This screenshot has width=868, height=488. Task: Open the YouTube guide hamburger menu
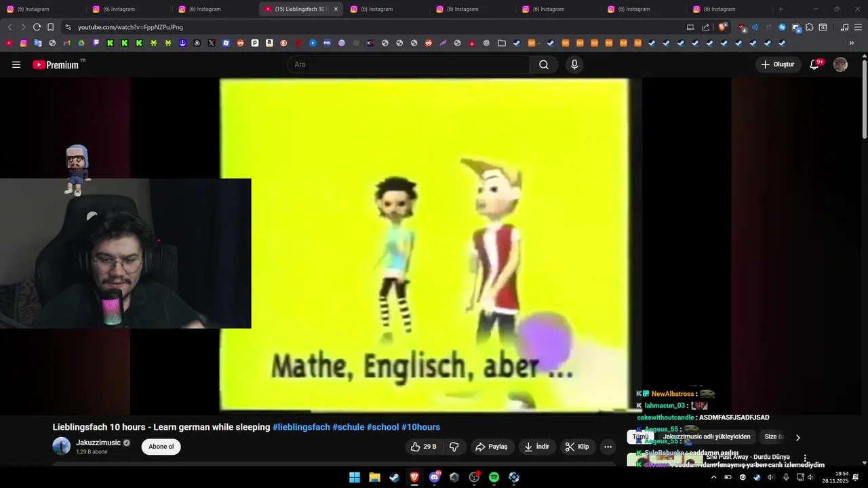(16, 64)
